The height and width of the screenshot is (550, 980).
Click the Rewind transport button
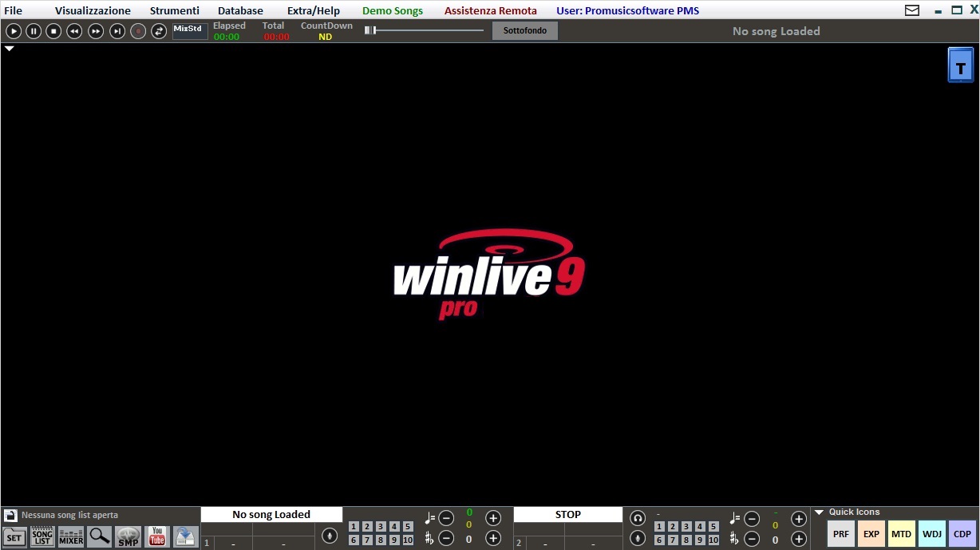coord(74,31)
